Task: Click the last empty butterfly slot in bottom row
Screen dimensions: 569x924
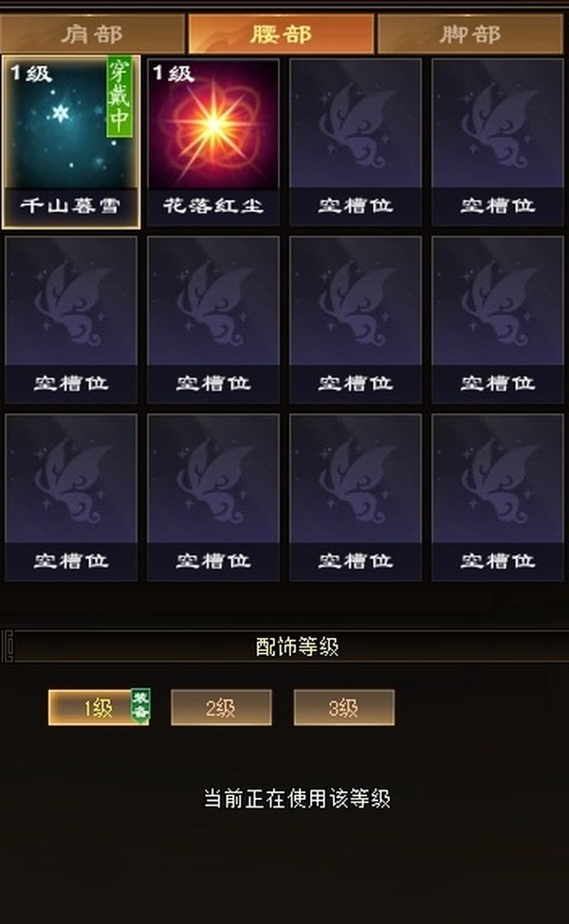Action: tap(497, 498)
